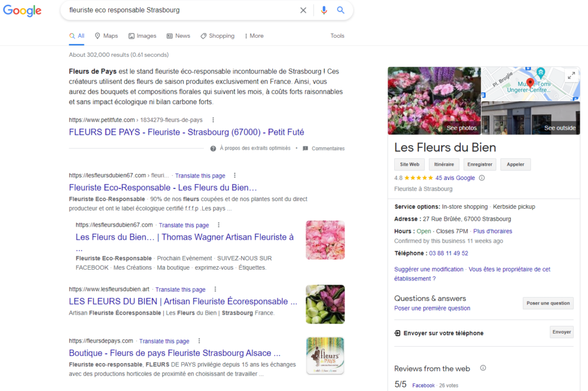Open the 45 avis Google reviews
Screen dimensions: 588x391
click(455, 178)
